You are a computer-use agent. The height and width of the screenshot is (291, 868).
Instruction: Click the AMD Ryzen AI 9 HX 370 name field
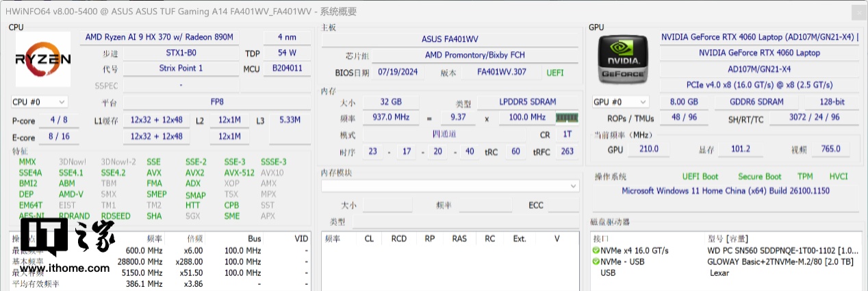pyautogui.click(x=159, y=36)
